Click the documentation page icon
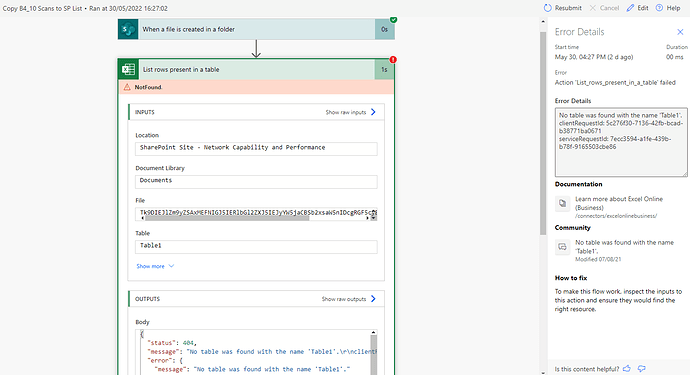 (562, 203)
